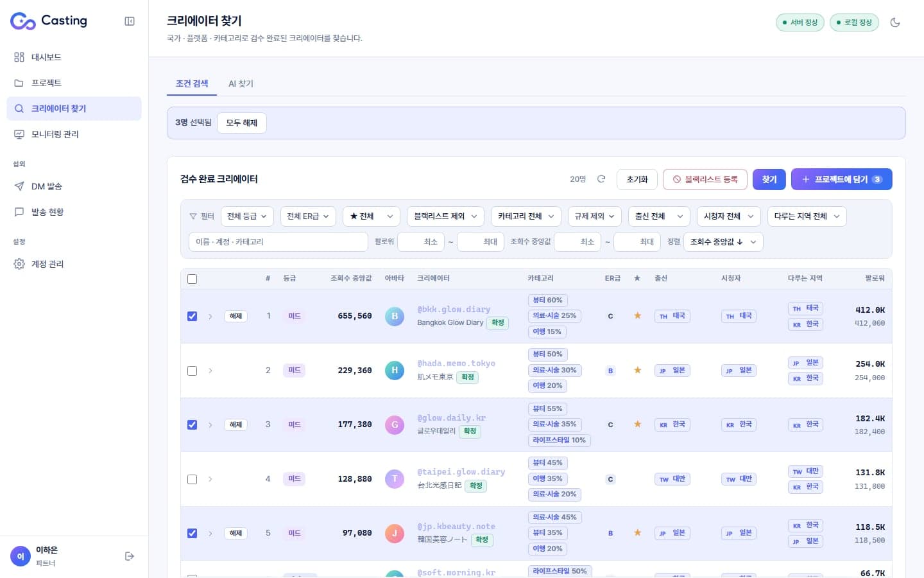This screenshot has width=924, height=578.
Task: Go to 발송 현황 menu item
Action: [x=74, y=212]
